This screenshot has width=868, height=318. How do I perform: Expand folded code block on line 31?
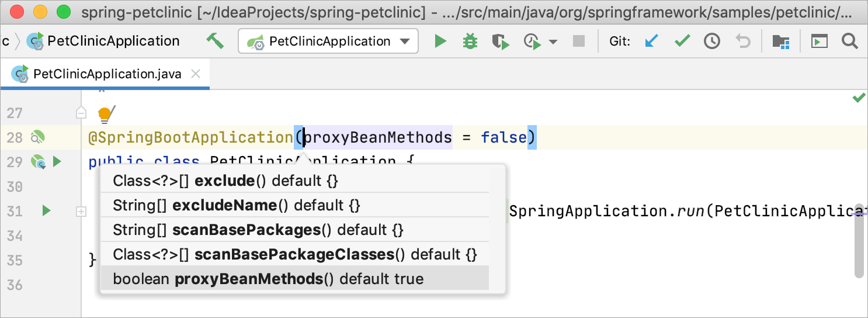(x=81, y=212)
